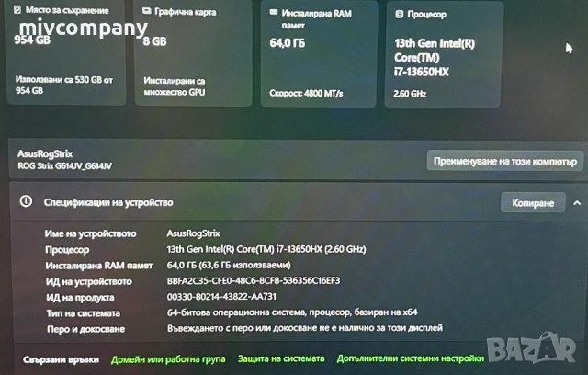Click the 2.60 GHz text in processor card
This screenshot has height=375, width=588.
pos(410,94)
